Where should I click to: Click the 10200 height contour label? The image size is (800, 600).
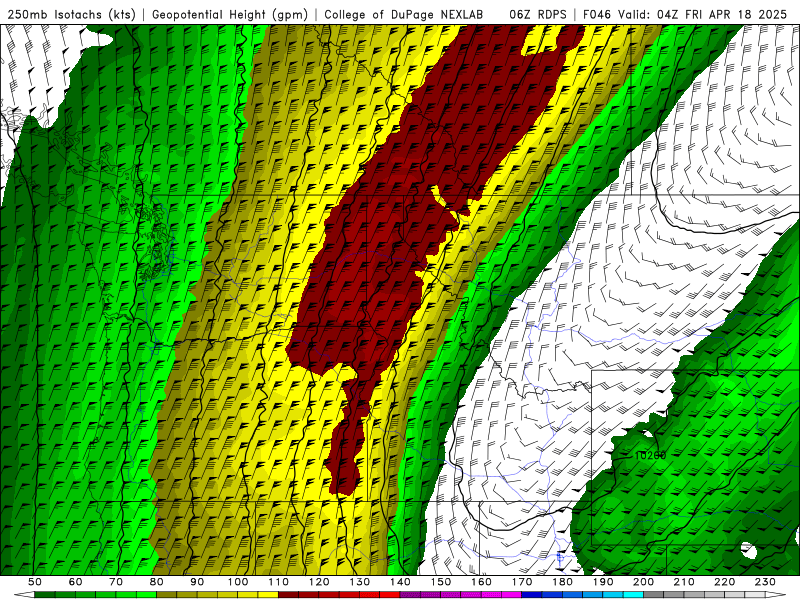pyautogui.click(x=650, y=455)
